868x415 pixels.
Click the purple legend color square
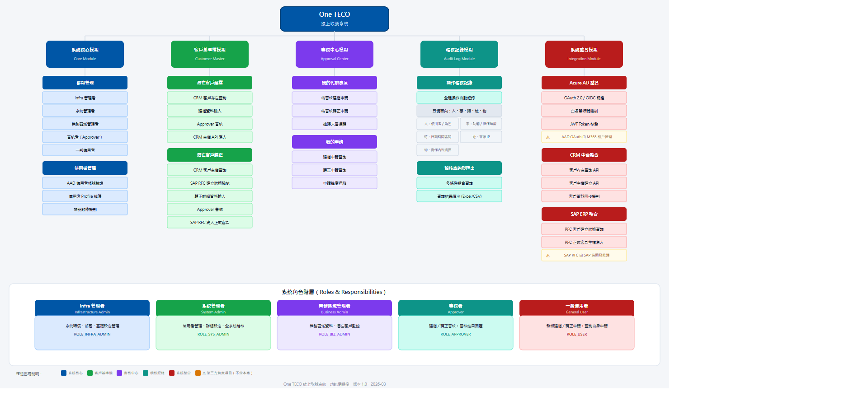[x=119, y=373]
